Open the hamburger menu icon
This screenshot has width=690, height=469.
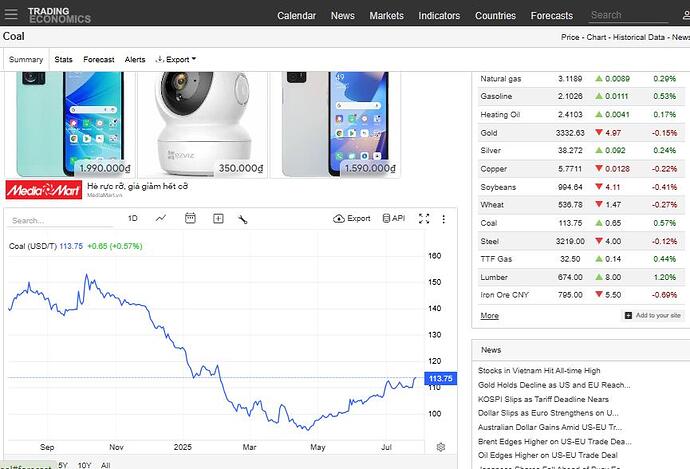(x=11, y=15)
